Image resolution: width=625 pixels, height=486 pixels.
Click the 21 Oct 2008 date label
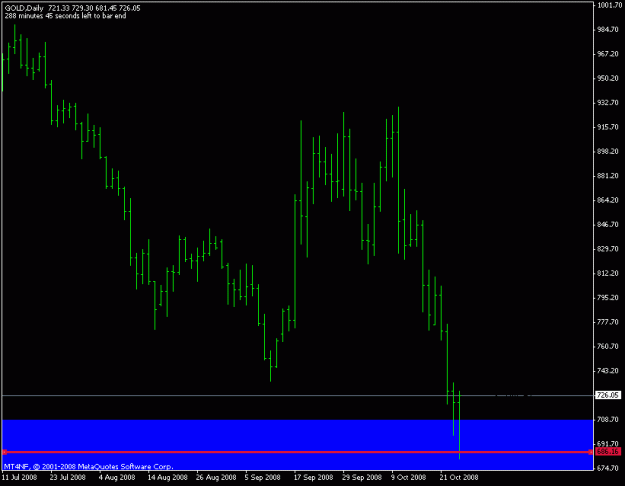[459, 477]
